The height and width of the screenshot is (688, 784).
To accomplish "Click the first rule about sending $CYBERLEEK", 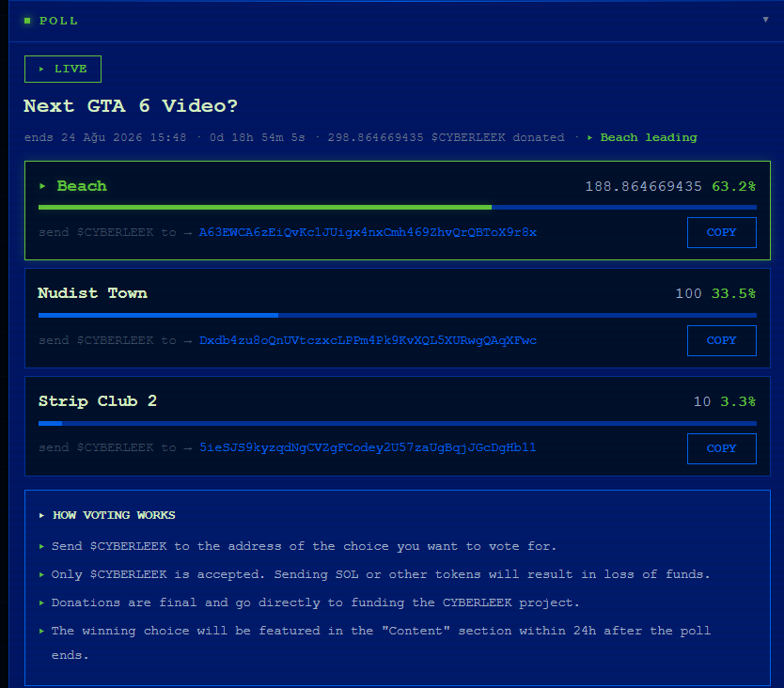I will 304,546.
